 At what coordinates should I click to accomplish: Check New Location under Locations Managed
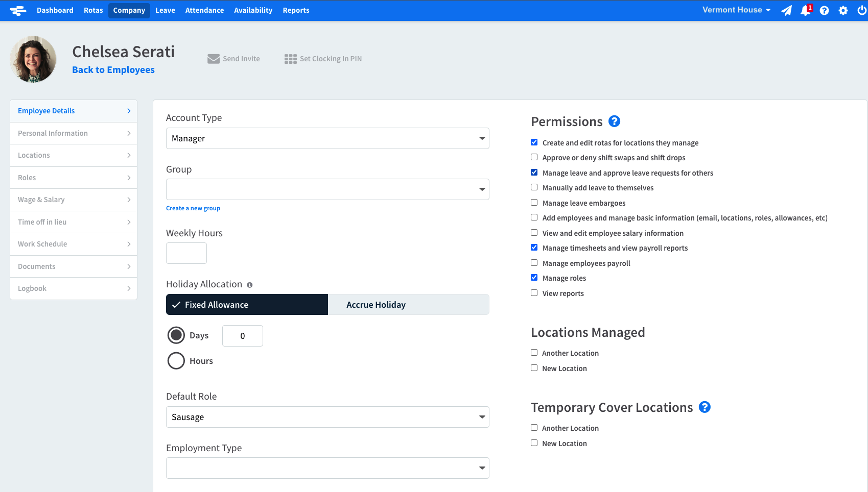534,367
